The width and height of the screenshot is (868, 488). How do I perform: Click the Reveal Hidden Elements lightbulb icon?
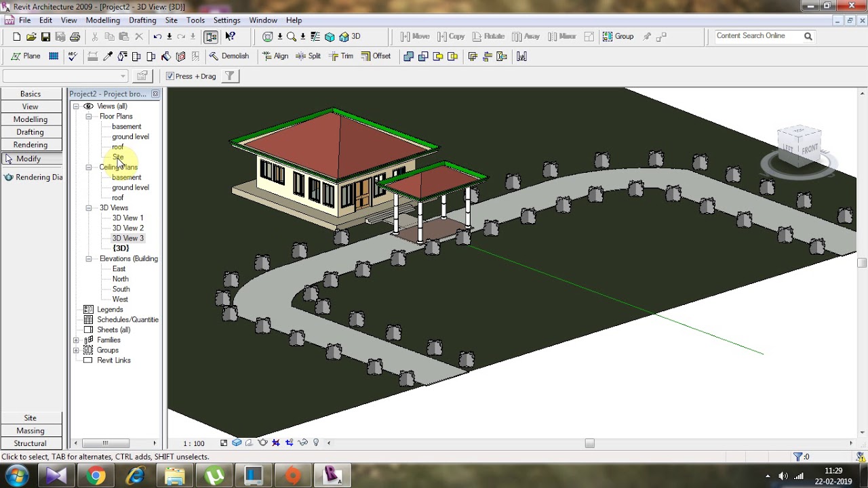316,443
